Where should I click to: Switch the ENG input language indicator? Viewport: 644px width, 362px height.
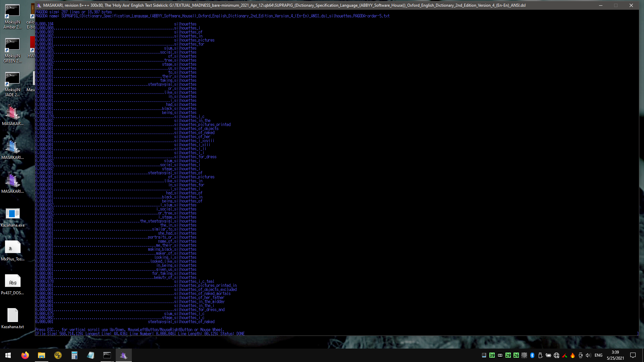click(x=598, y=355)
